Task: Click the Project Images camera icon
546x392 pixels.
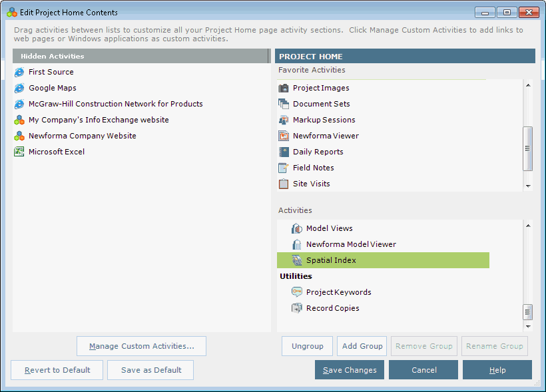Action: tap(284, 88)
